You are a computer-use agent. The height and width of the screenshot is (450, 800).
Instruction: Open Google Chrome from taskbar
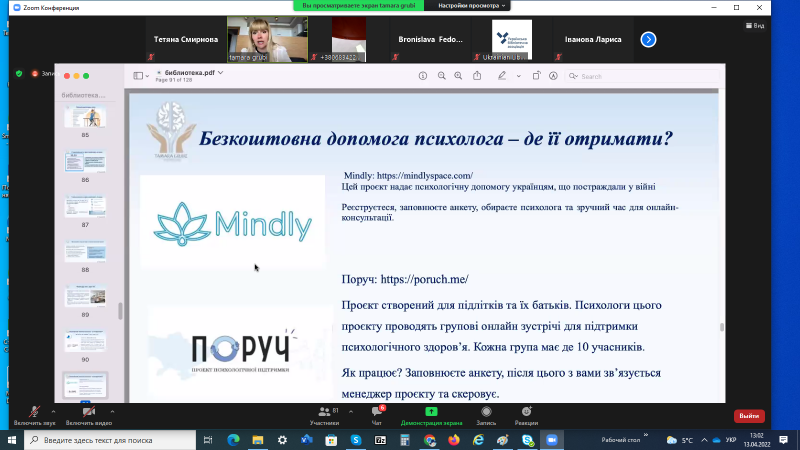click(430, 440)
